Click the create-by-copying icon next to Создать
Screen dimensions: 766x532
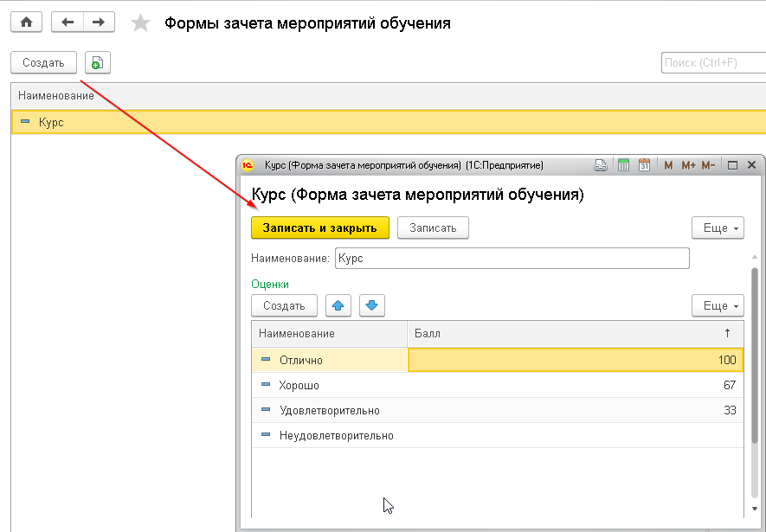pos(98,62)
